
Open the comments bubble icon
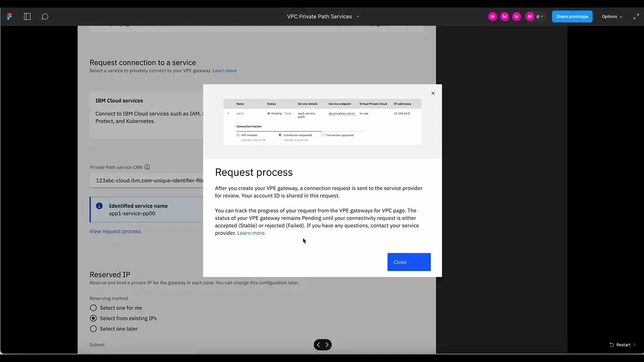[x=45, y=17]
